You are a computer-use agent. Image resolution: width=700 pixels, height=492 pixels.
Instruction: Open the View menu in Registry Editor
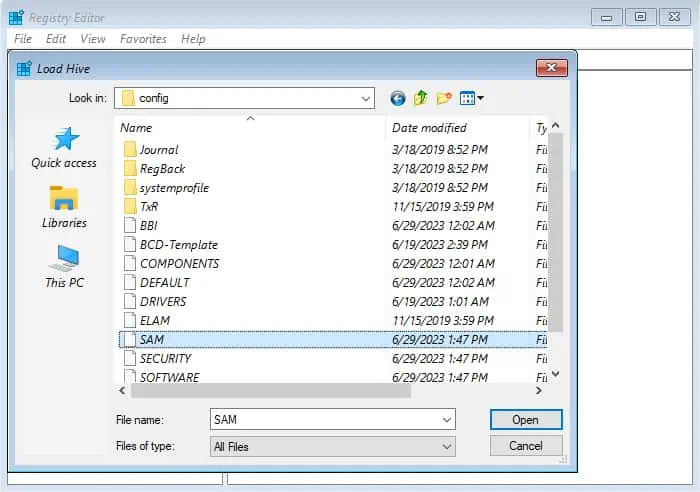[93, 39]
